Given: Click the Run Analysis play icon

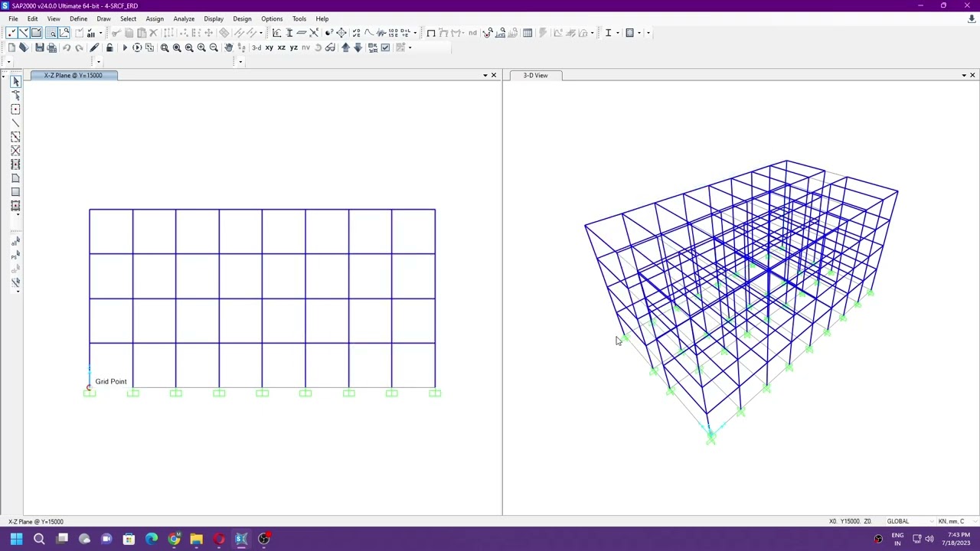Looking at the screenshot, I should coord(125,47).
